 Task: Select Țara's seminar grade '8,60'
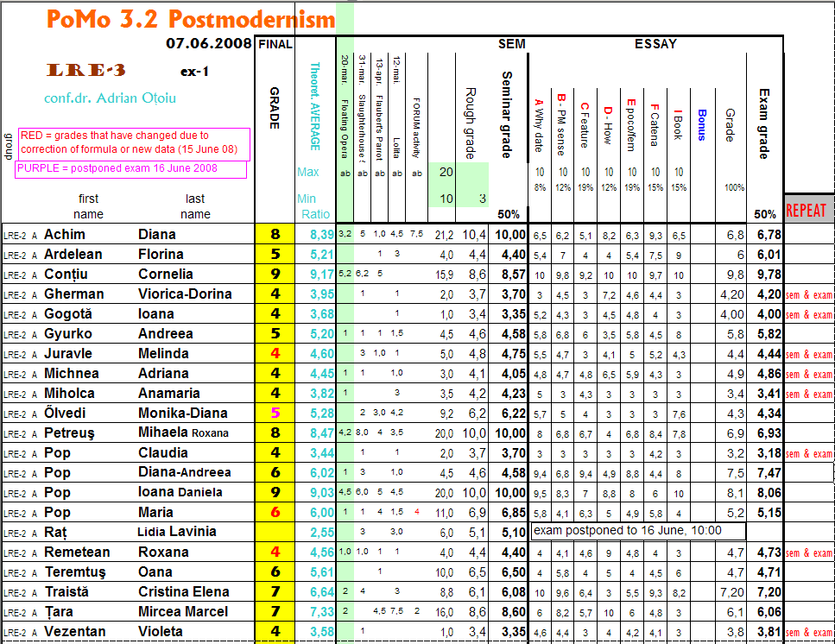pos(514,612)
